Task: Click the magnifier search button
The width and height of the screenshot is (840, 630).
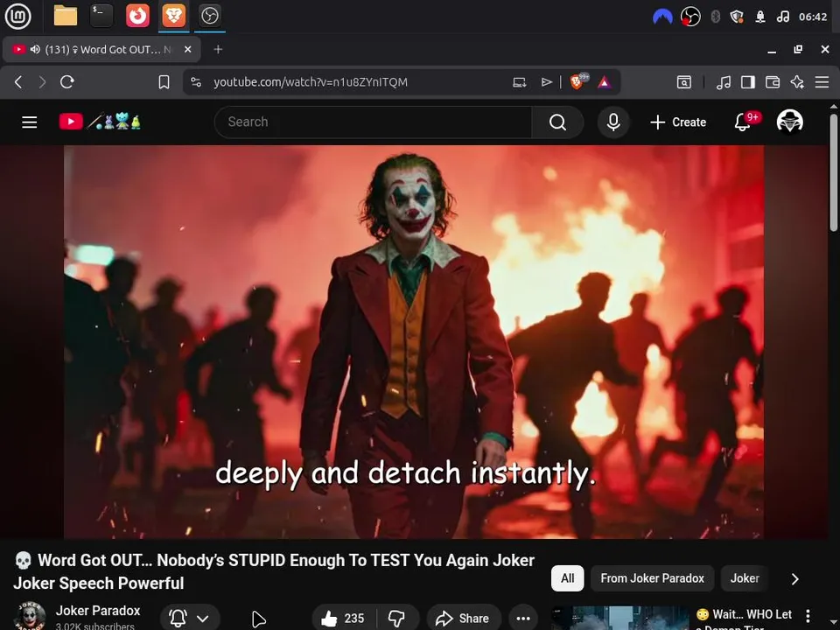Action: click(557, 122)
